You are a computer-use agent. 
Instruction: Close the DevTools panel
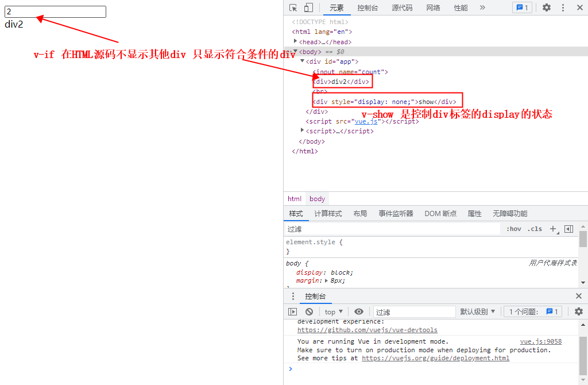pos(579,7)
